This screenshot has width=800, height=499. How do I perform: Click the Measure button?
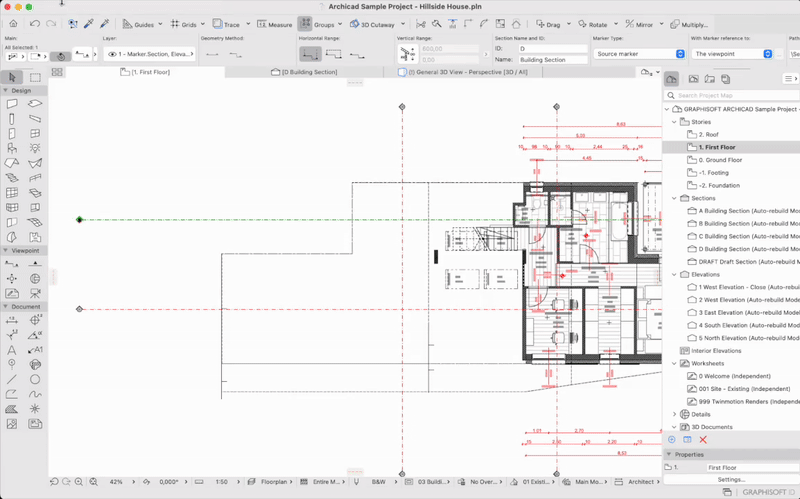coord(274,24)
